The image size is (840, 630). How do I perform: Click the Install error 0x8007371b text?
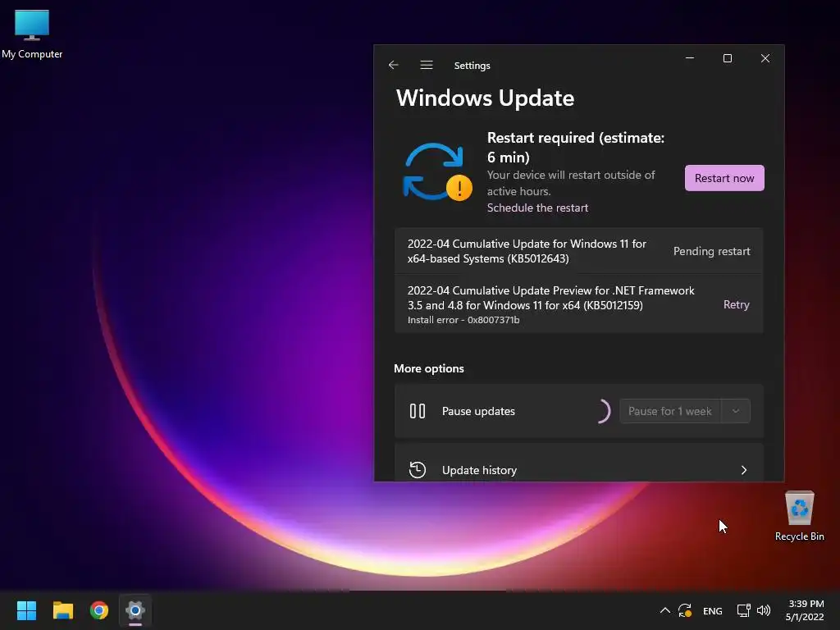[463, 320]
